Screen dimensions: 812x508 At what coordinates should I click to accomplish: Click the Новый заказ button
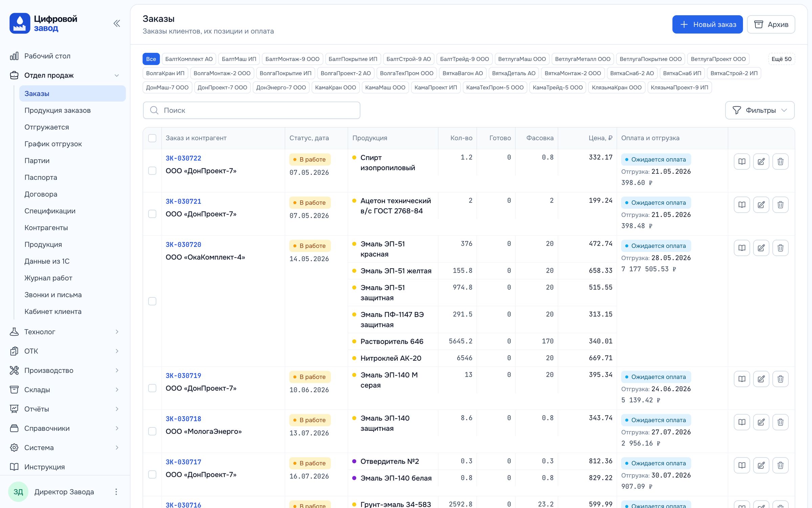tap(707, 24)
